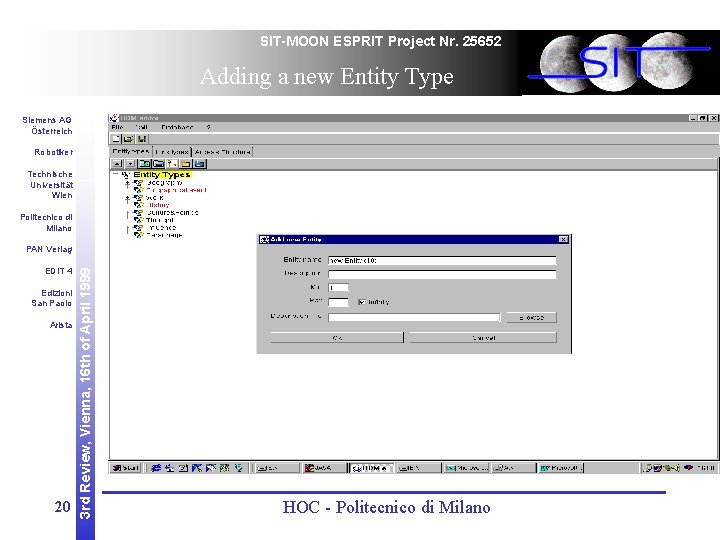The width and height of the screenshot is (720, 540).
Task: Uncheck the Infinity checkbox
Action: point(362,302)
